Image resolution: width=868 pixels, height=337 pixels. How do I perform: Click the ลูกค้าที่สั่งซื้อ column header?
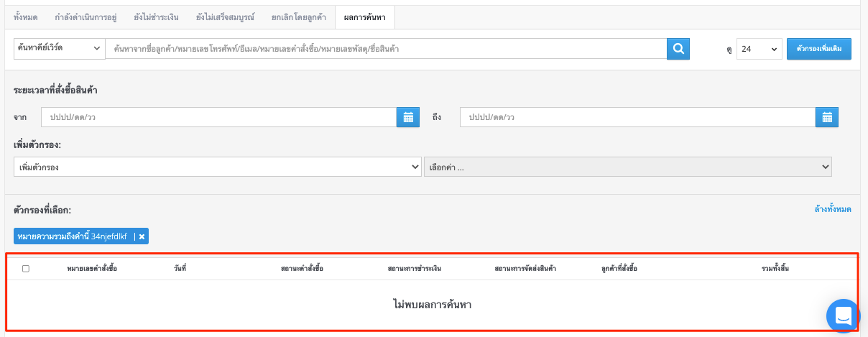619,269
